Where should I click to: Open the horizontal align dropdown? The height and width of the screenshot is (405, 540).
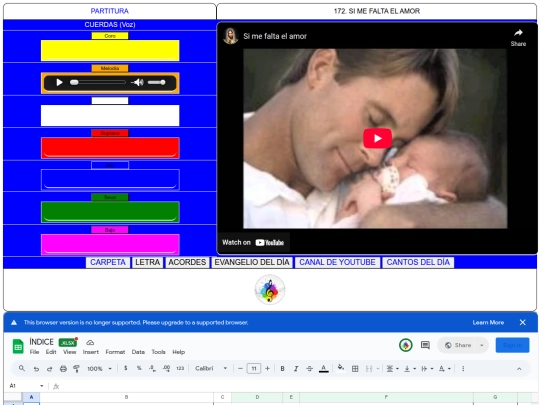393,368
